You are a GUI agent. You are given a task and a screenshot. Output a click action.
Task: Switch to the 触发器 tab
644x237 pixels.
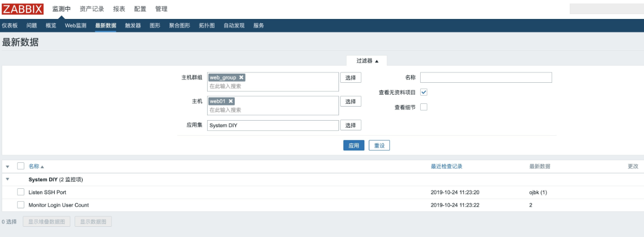click(x=132, y=25)
